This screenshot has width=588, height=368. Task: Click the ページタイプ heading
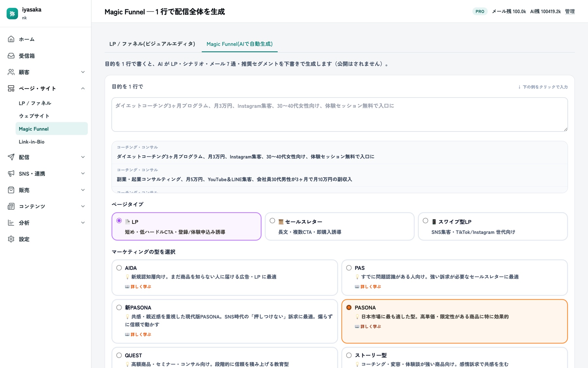128,204
